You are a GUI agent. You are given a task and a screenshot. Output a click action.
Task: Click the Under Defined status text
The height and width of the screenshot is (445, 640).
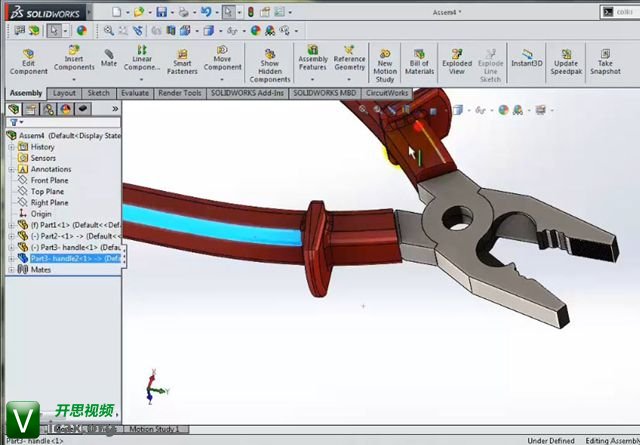tap(550, 441)
